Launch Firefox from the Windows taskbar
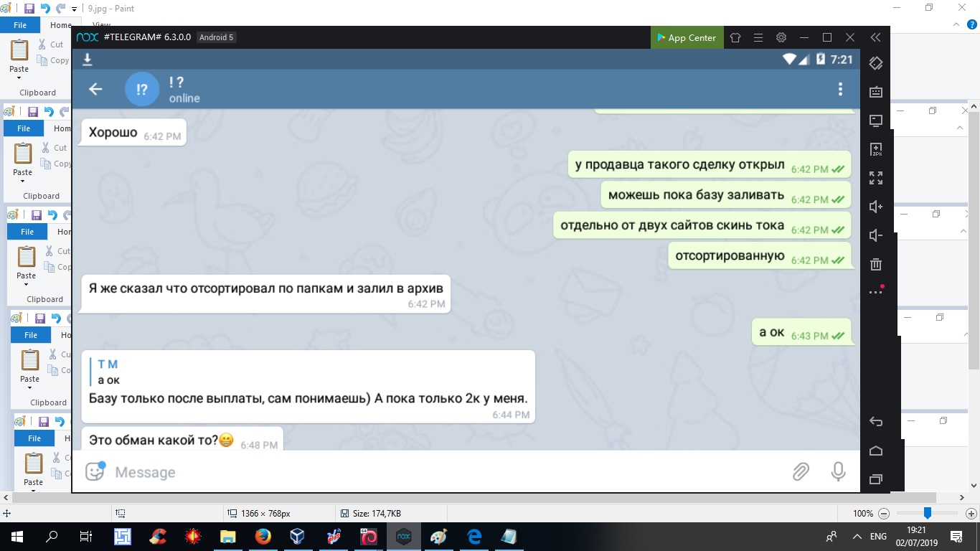 click(x=263, y=536)
